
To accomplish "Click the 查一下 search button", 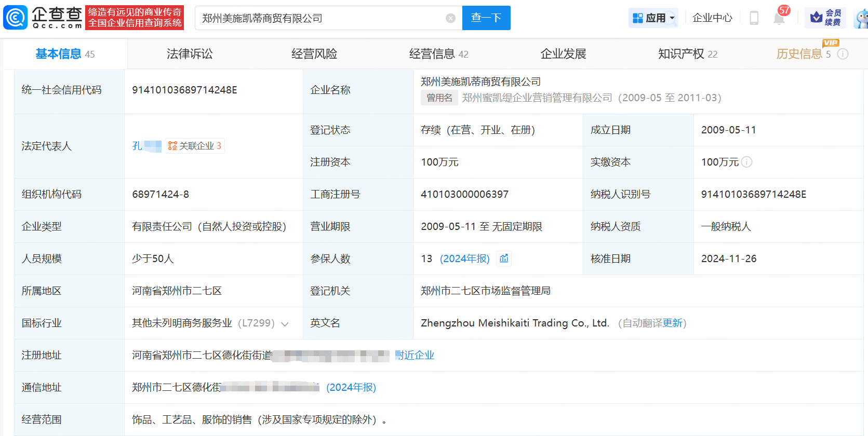I will (486, 18).
